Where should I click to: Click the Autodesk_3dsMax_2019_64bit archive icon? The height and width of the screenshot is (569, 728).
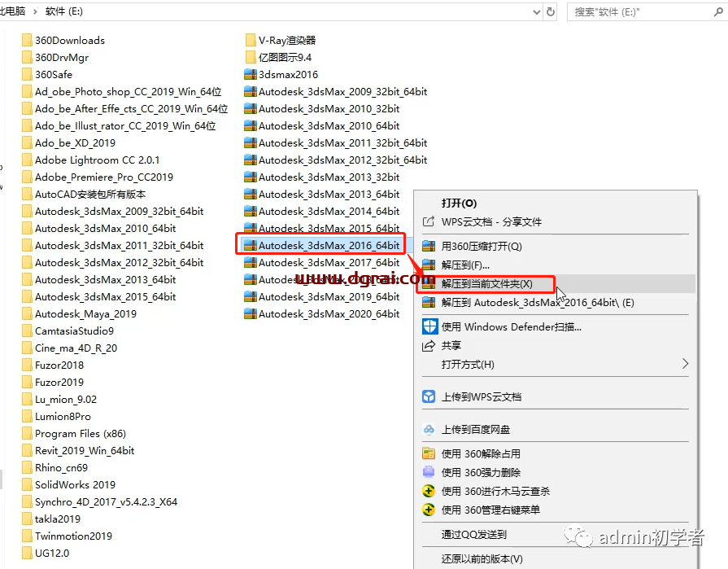tap(251, 297)
